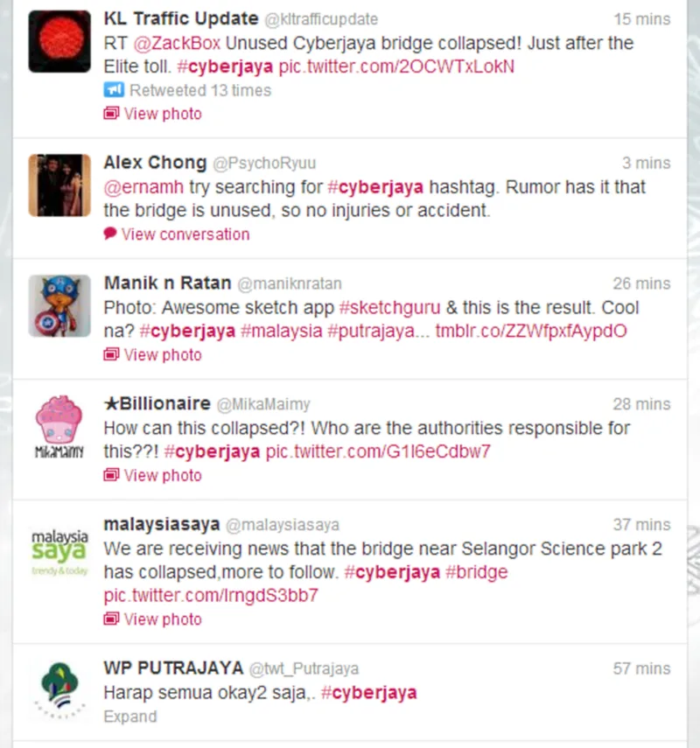Click the retweet icon beside Retweeted 13 times
The width and height of the screenshot is (700, 748).
(x=114, y=90)
